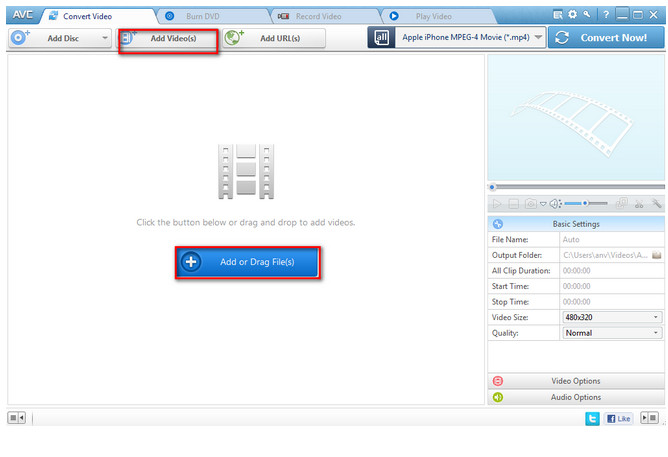668x457 pixels.
Task: Click the preview seek slider handle
Action: coord(492,187)
